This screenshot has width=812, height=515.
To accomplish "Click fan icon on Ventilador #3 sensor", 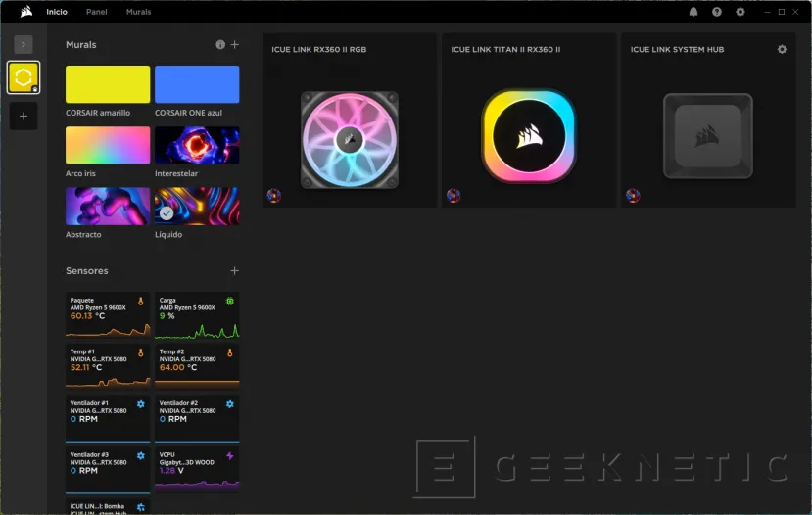I will tap(141, 455).
